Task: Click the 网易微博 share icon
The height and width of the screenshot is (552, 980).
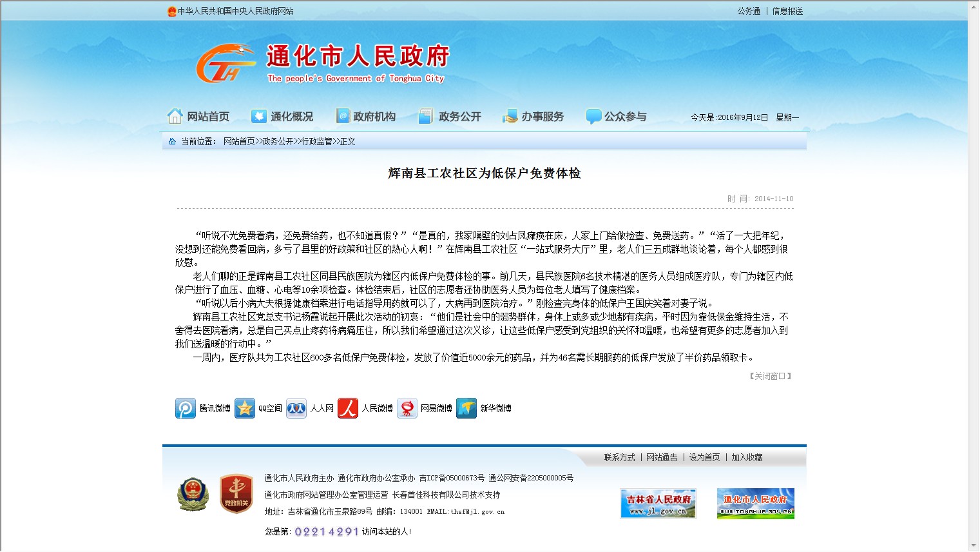Action: pyautogui.click(x=407, y=408)
